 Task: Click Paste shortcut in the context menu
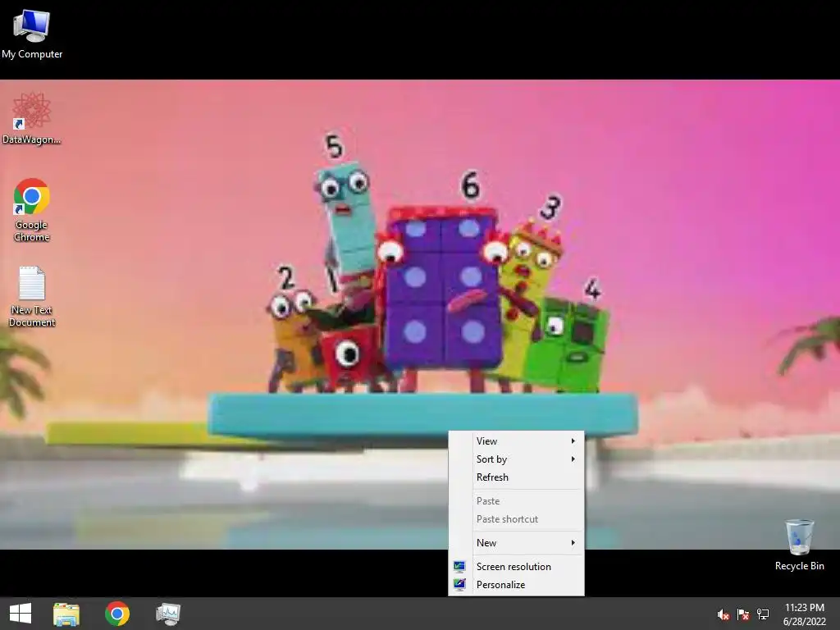click(517, 519)
